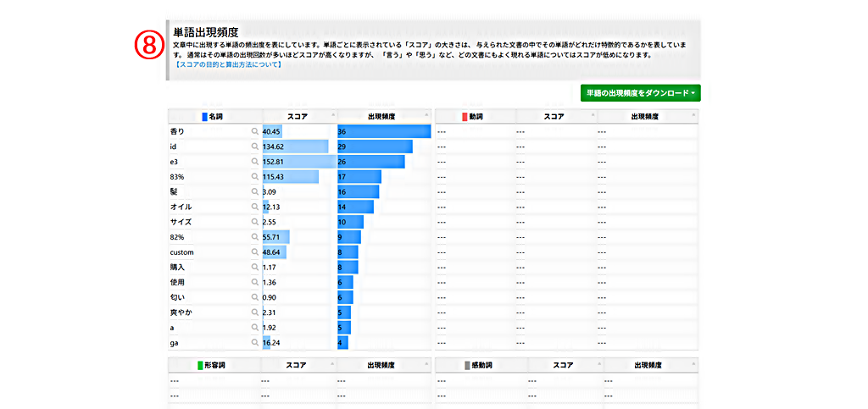The height and width of the screenshot is (409, 868).
Task: Sort the 感動詞 table by スコア
Action: click(565, 365)
